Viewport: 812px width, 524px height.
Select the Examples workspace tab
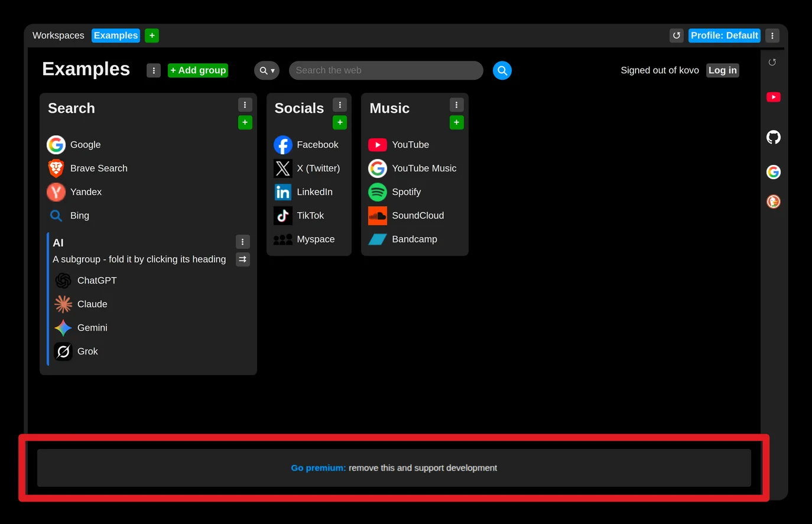click(x=116, y=35)
